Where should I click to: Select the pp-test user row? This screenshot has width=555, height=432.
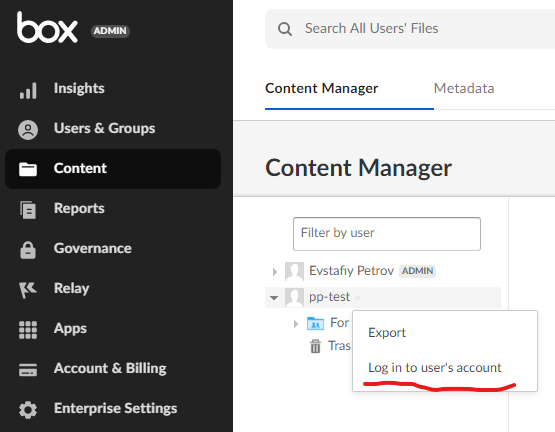(383, 297)
